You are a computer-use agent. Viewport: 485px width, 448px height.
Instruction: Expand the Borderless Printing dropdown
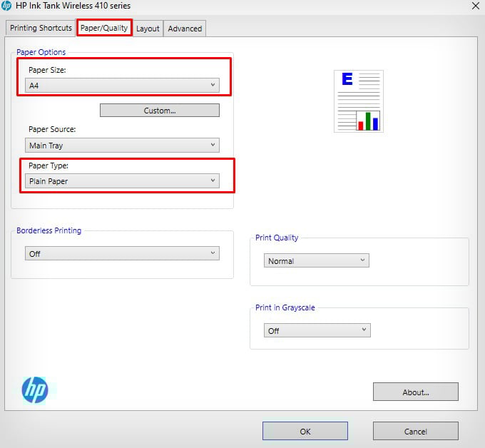(x=122, y=253)
